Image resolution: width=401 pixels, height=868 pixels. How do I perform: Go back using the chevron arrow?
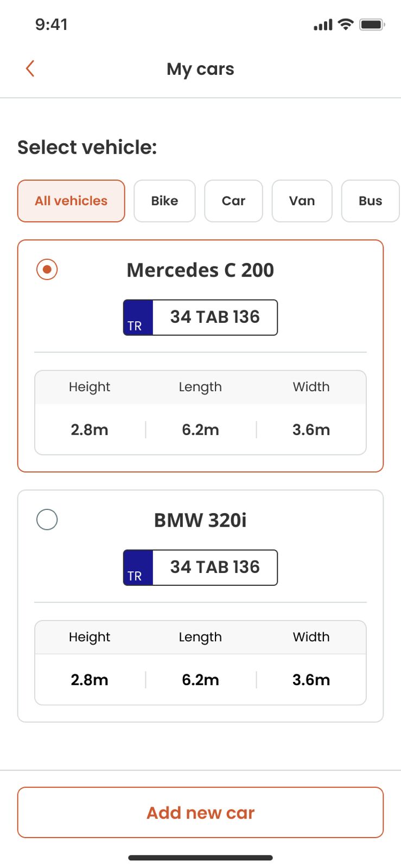(30, 69)
